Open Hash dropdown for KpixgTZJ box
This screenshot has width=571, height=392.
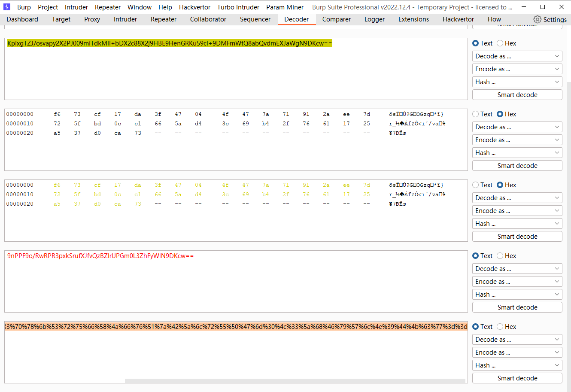tap(517, 82)
